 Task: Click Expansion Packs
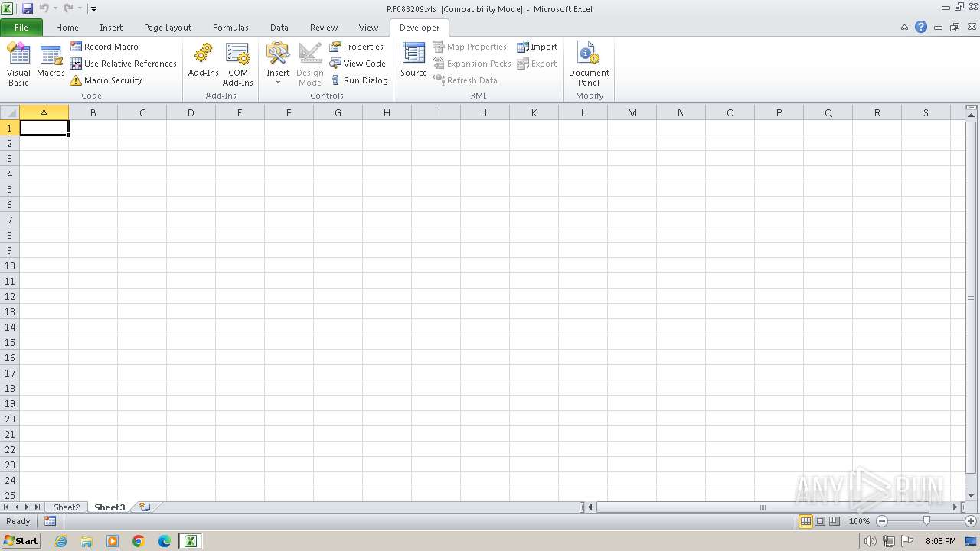click(x=472, y=64)
